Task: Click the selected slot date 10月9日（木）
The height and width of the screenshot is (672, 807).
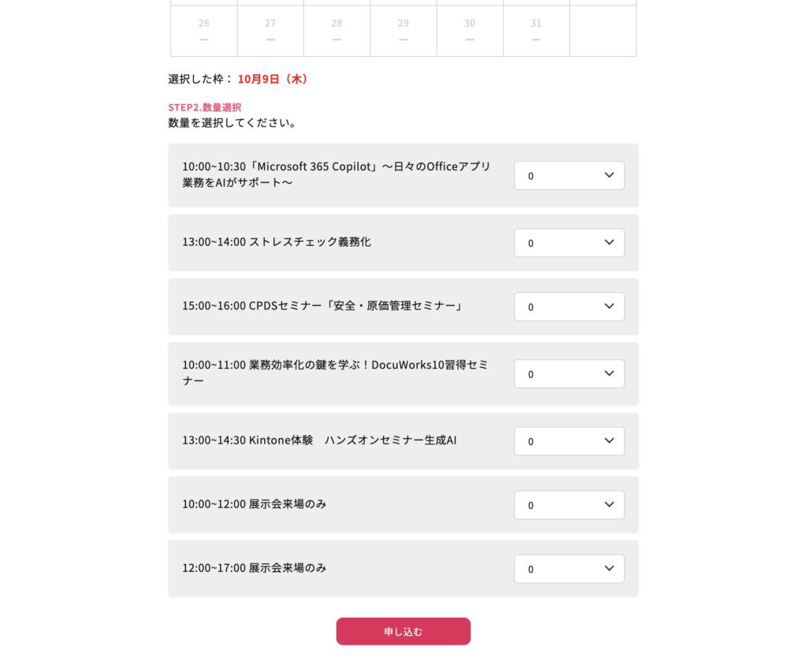Action: [274, 79]
